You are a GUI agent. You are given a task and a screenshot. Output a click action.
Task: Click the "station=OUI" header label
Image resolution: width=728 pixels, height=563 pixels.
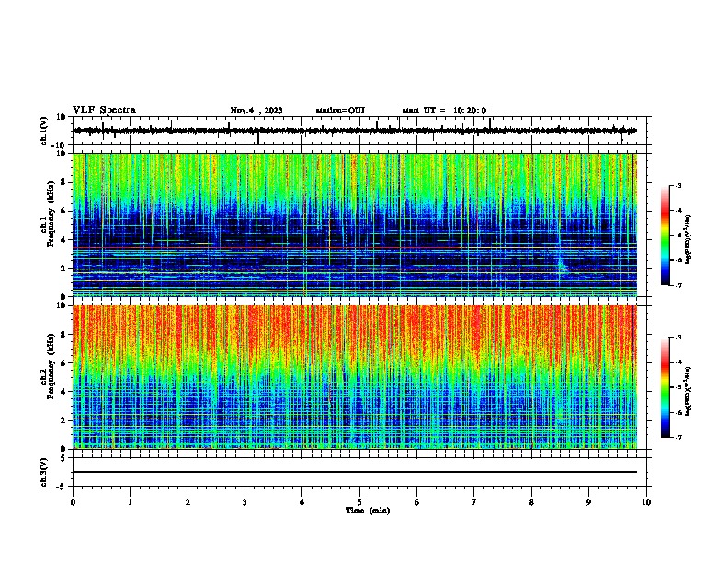pos(340,110)
